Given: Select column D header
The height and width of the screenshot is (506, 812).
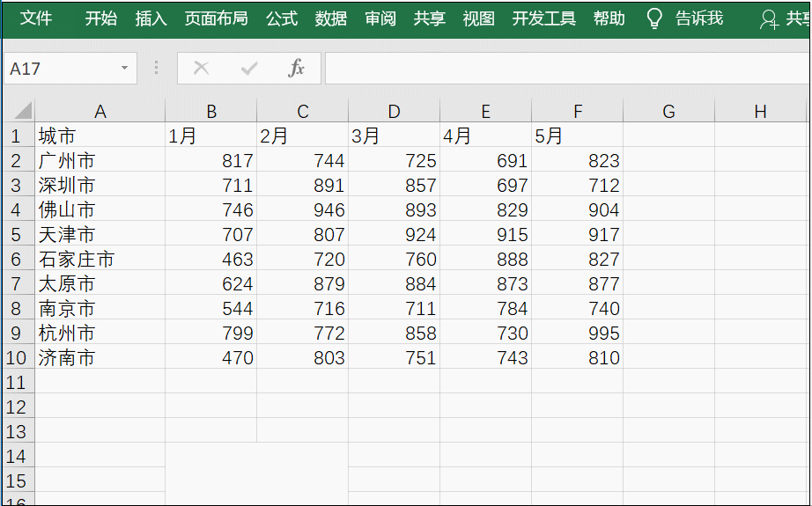Looking at the screenshot, I should (x=394, y=111).
